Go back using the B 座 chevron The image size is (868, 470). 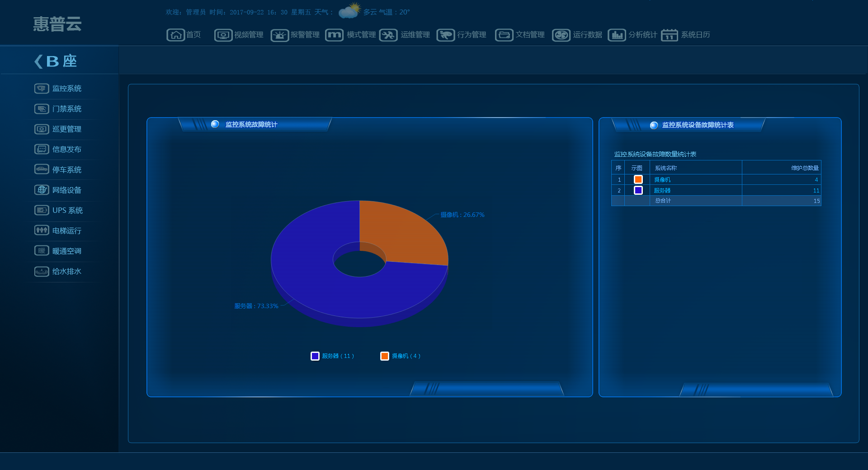point(38,61)
